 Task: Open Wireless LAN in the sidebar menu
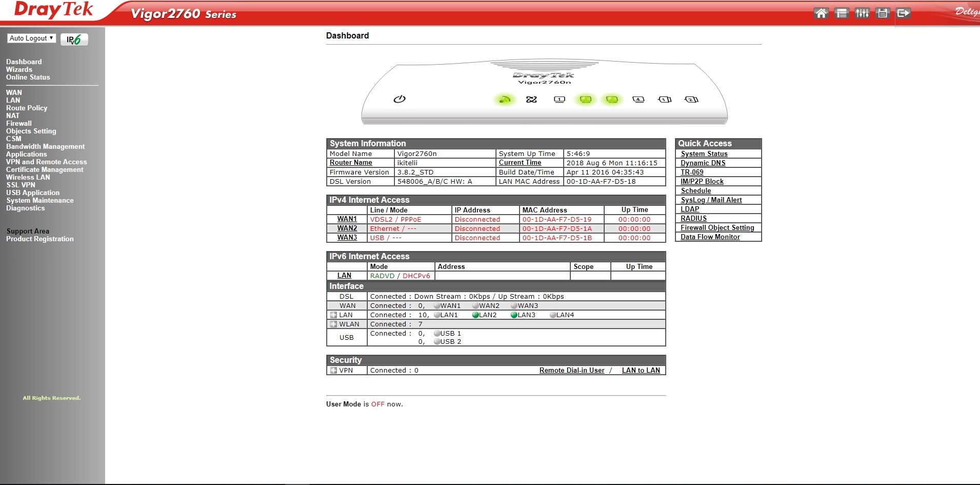click(28, 178)
